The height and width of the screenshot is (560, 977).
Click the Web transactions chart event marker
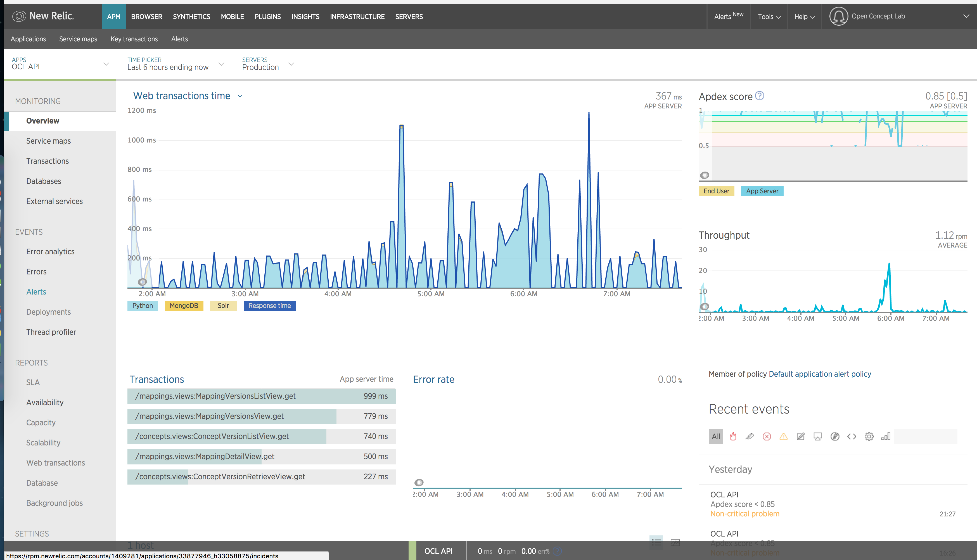tap(142, 282)
